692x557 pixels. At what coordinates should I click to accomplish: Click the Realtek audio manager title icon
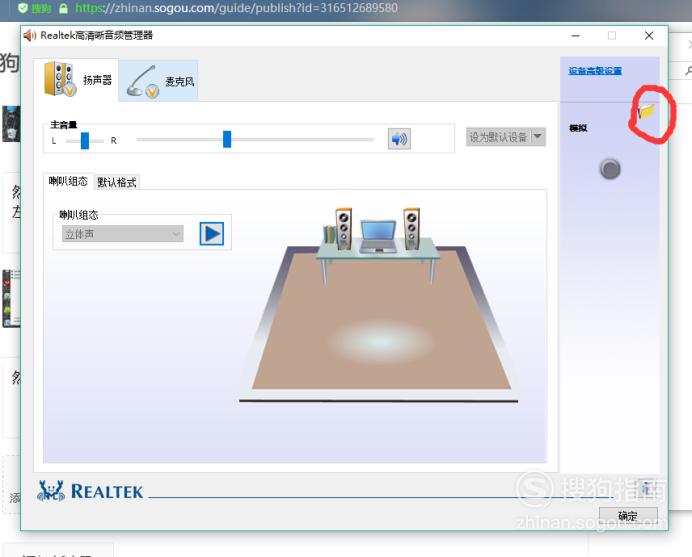pyautogui.click(x=30, y=35)
